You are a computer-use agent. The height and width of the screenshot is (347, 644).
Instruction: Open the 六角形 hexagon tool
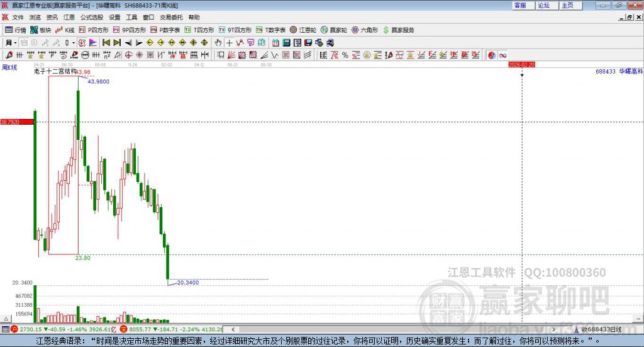365,30
